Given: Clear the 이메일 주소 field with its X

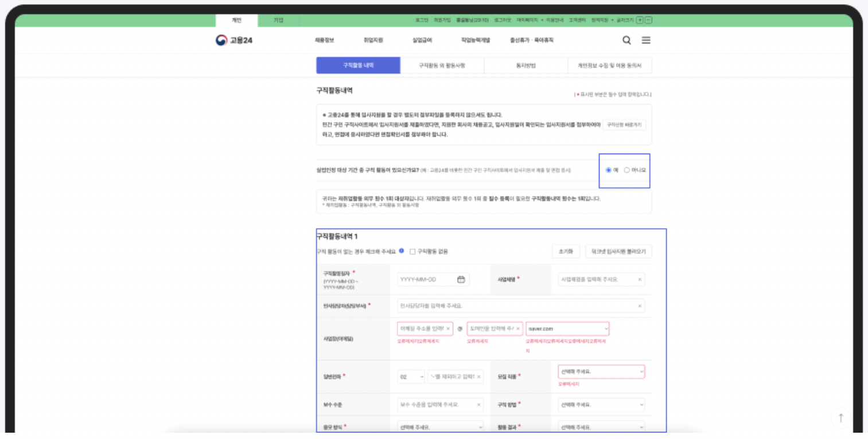Looking at the screenshot, I should click(448, 328).
